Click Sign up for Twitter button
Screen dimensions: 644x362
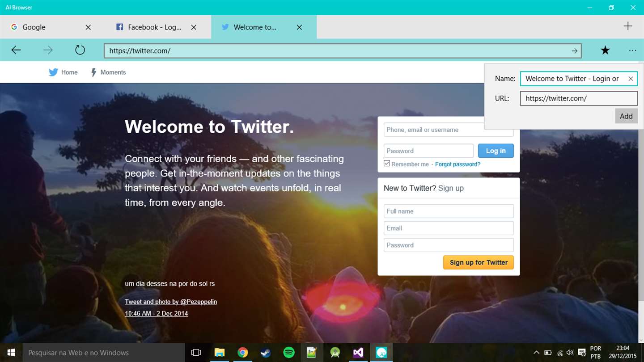[x=479, y=262]
